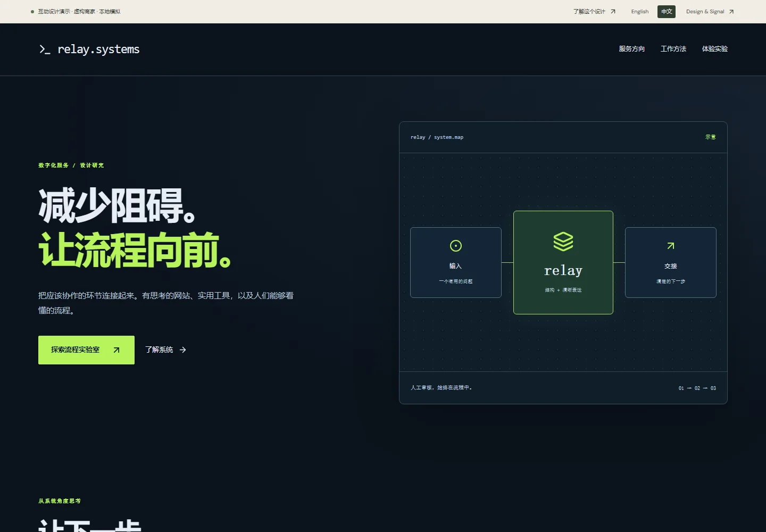Click the 交接 card label
The height and width of the screenshot is (532, 766).
pos(671,266)
